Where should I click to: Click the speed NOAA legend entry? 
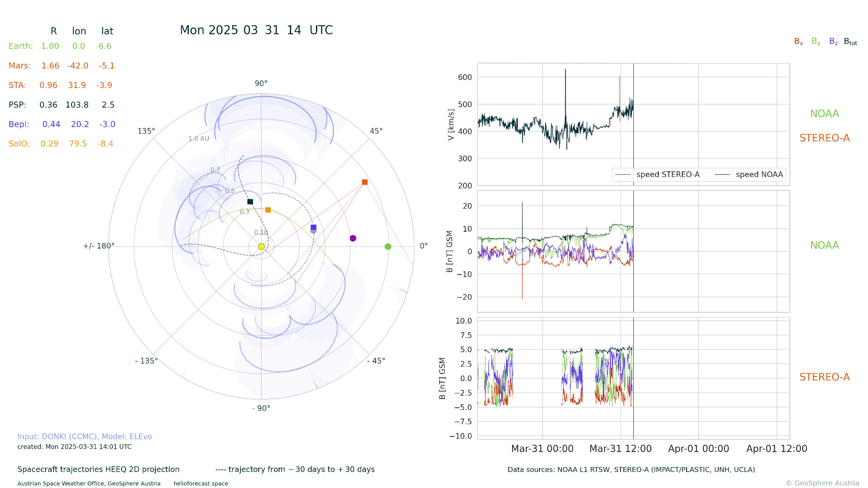[x=759, y=174]
